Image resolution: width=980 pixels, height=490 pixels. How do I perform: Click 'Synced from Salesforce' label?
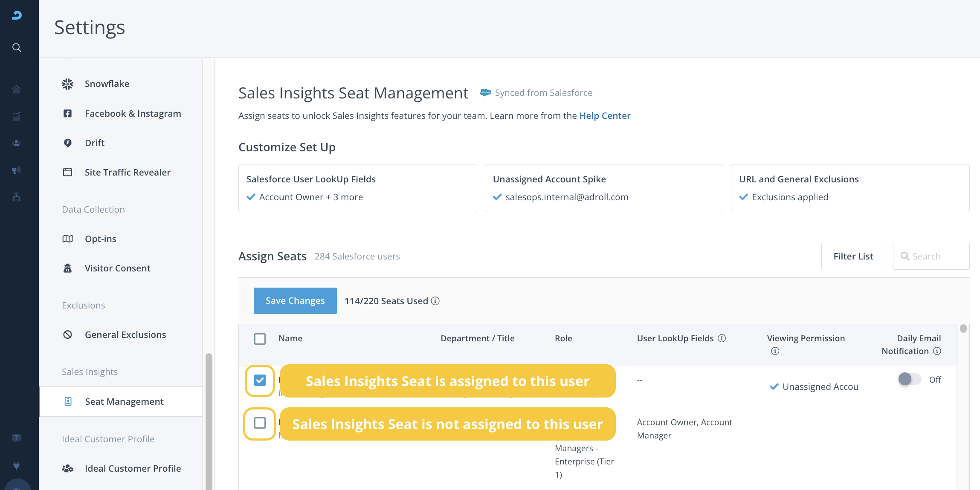pos(543,93)
